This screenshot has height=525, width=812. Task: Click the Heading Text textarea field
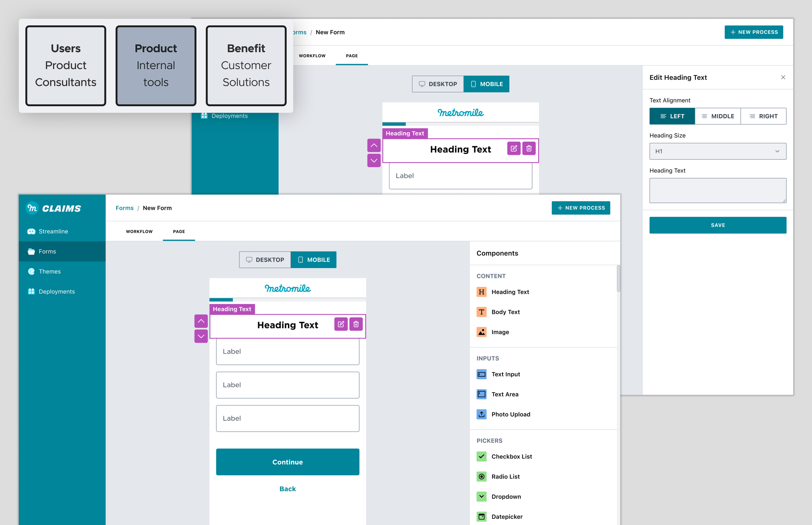tap(717, 191)
